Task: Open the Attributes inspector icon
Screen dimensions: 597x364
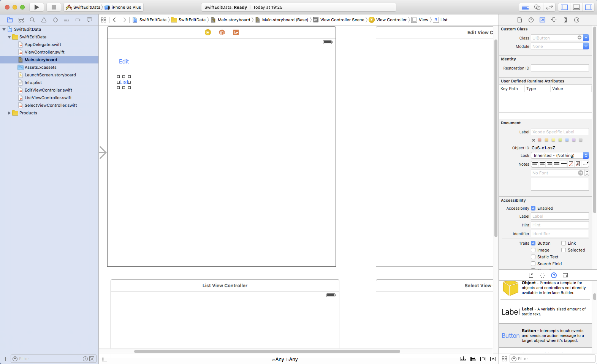Action: (x=554, y=20)
